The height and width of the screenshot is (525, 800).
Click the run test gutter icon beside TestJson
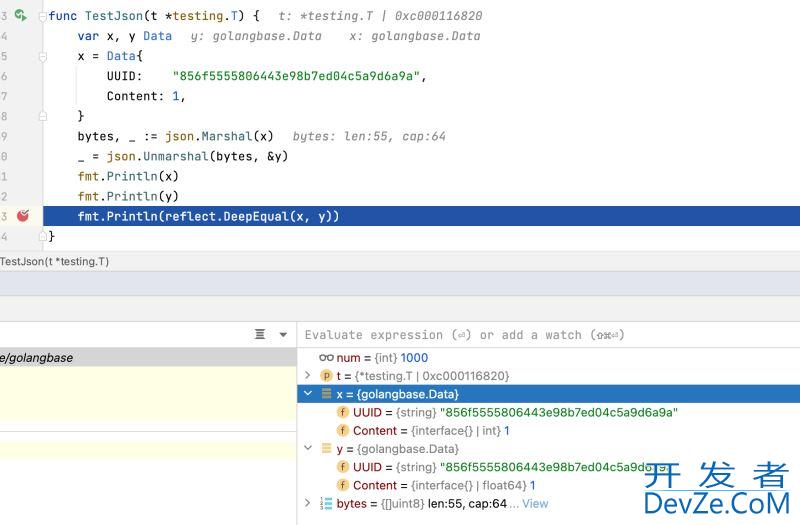(20, 15)
